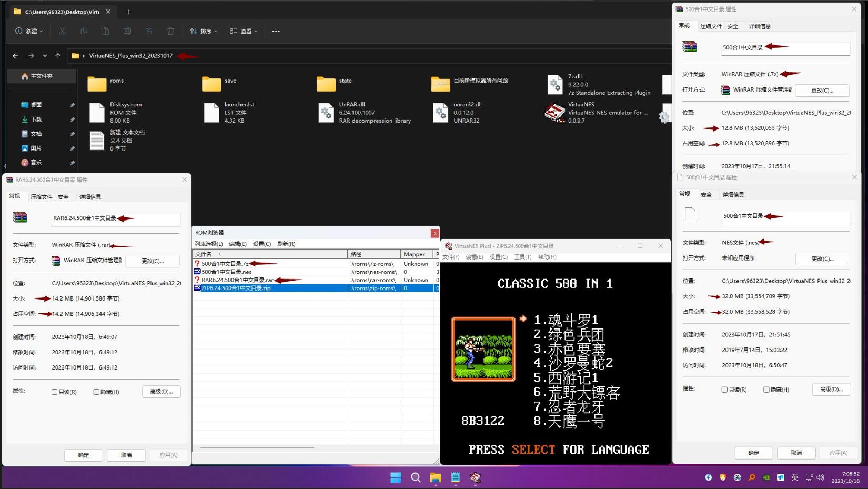This screenshot has width=868, height=489.
Task: Open 下载 in Explorer sidebar
Action: [36, 119]
